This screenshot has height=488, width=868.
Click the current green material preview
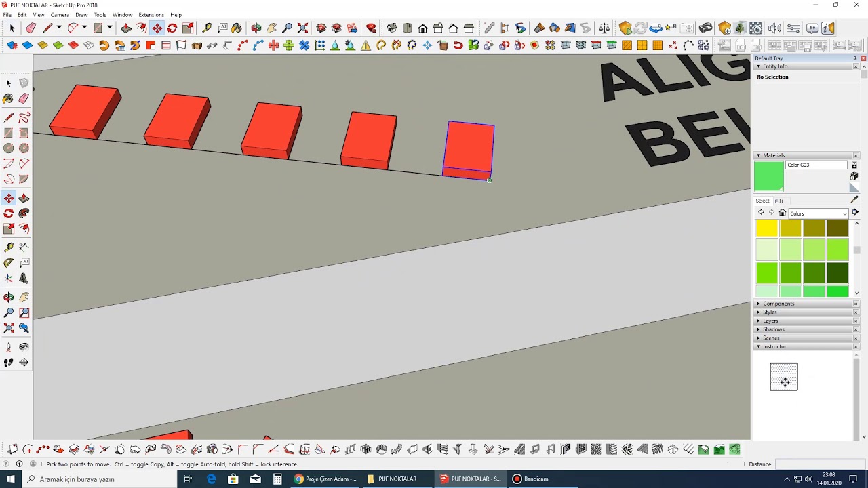point(769,176)
